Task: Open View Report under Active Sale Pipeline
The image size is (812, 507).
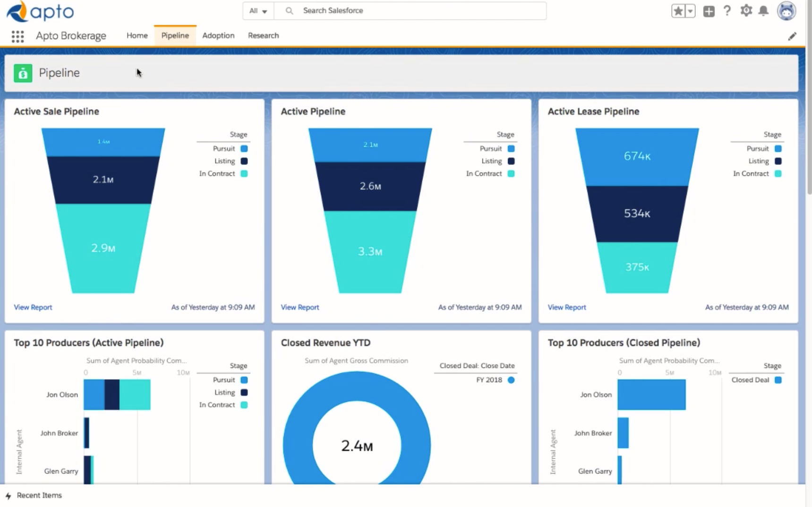Action: [x=33, y=307]
